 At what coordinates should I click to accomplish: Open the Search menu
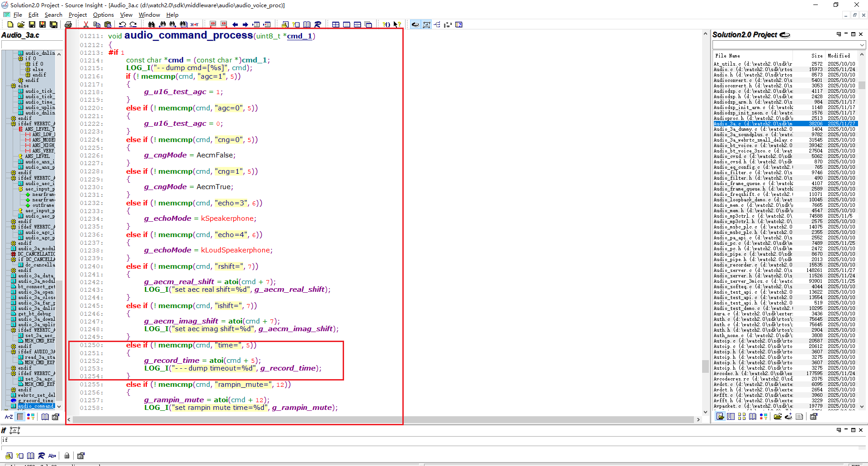point(53,14)
